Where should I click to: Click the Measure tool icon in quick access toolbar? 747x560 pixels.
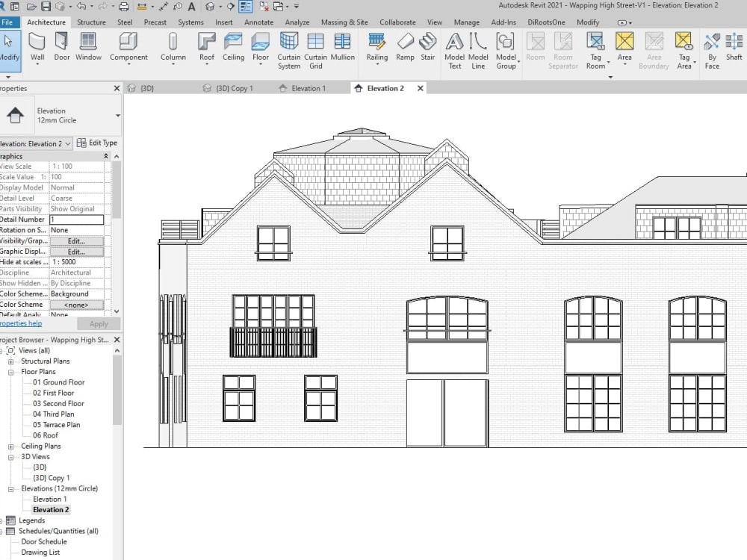click(x=141, y=7)
